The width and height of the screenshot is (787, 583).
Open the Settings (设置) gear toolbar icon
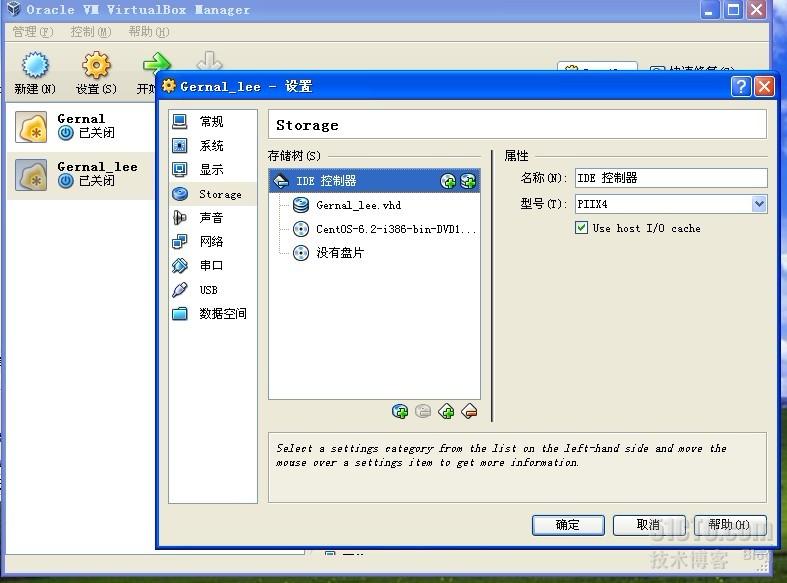(96, 66)
